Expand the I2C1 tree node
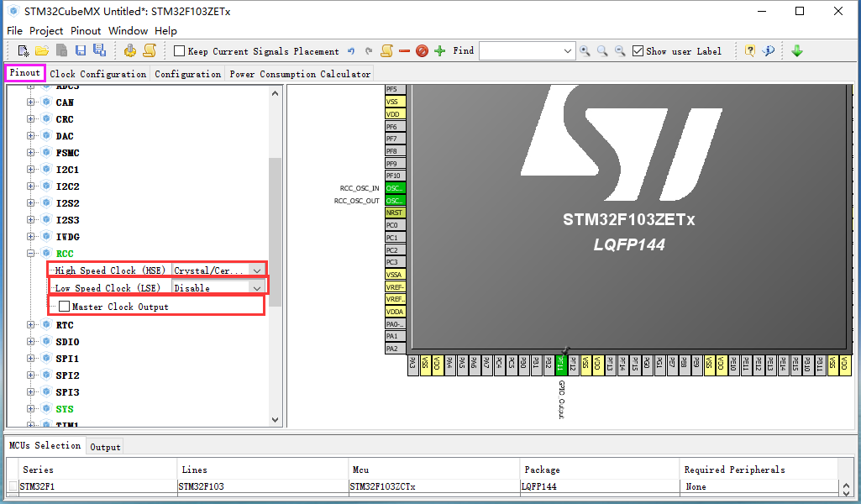Image resolution: width=861 pixels, height=504 pixels. click(x=31, y=169)
